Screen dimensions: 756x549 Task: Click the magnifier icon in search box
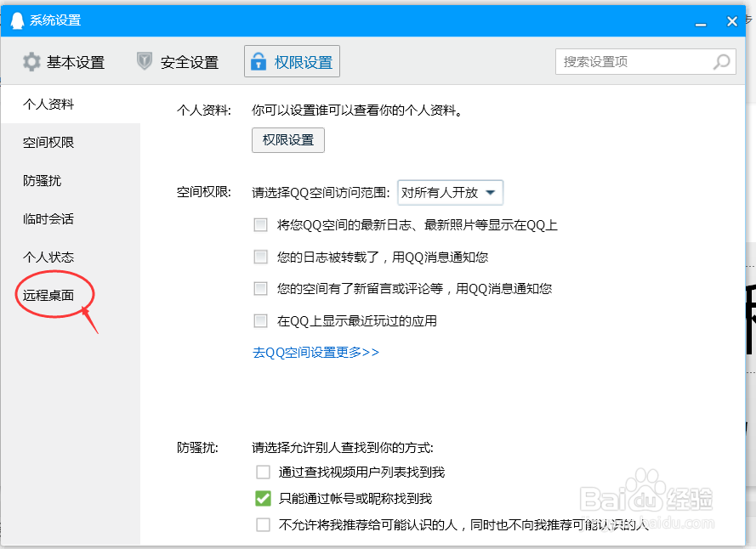click(720, 61)
